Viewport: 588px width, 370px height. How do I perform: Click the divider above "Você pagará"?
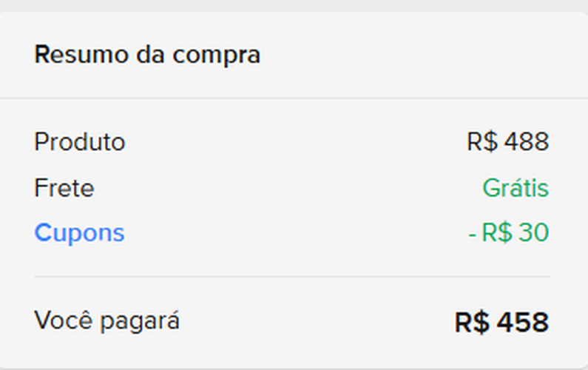click(292, 277)
